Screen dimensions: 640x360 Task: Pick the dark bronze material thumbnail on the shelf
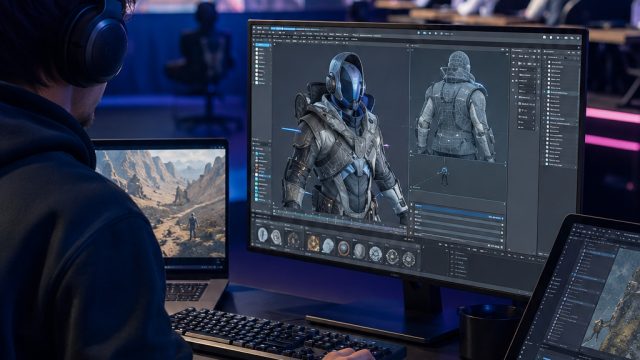point(293,240)
